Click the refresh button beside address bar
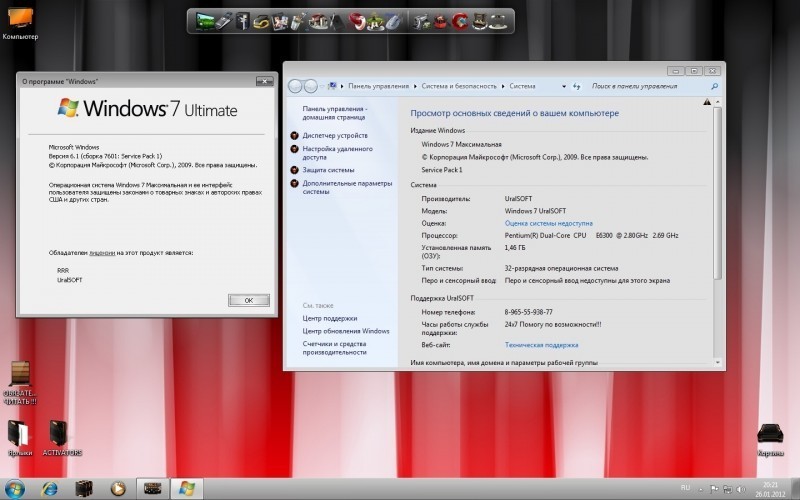Screen dimensions: 800x500 [x=577, y=87]
